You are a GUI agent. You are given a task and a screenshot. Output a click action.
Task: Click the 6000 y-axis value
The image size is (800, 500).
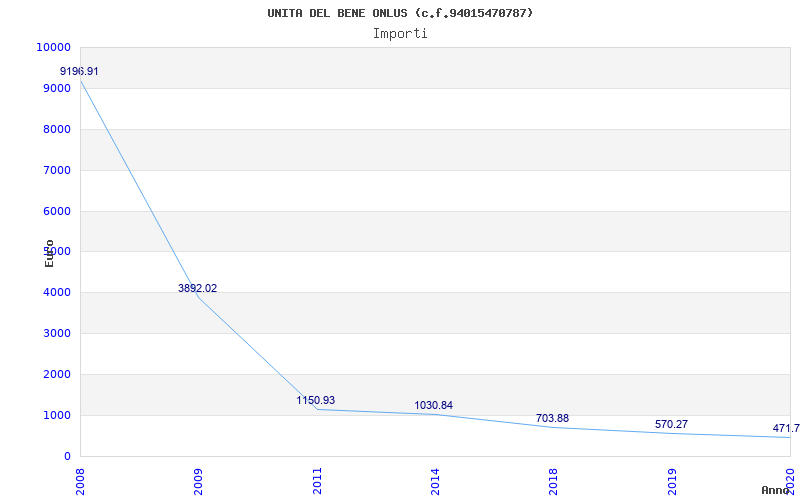pyautogui.click(x=57, y=211)
